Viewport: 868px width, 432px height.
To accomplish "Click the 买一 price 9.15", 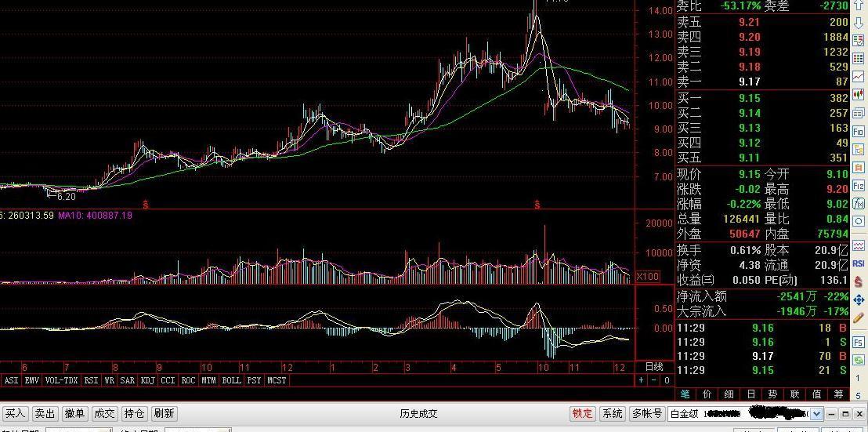I will click(749, 98).
